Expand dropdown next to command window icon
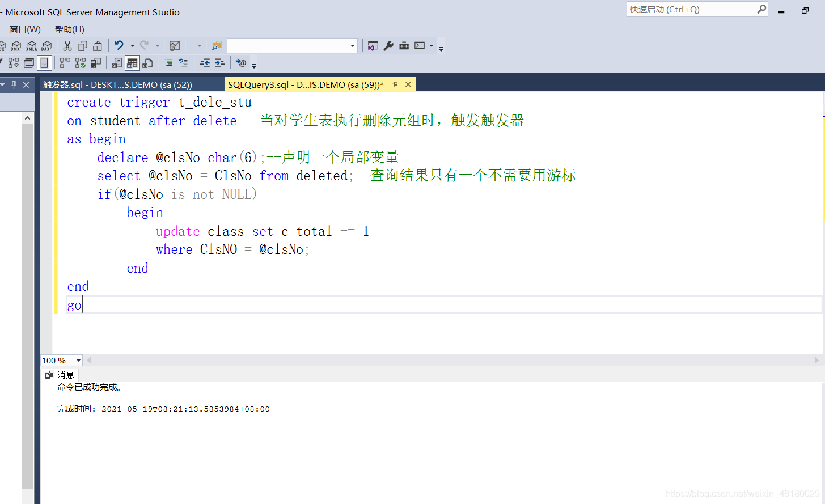The height and width of the screenshot is (504, 825). coord(431,46)
